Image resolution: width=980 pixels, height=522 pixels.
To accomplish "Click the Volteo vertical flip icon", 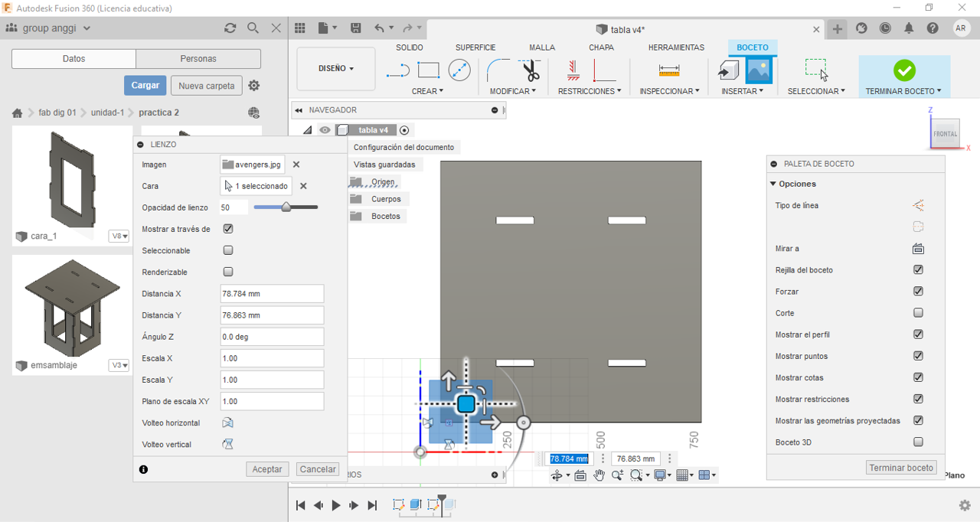I will 227,444.
